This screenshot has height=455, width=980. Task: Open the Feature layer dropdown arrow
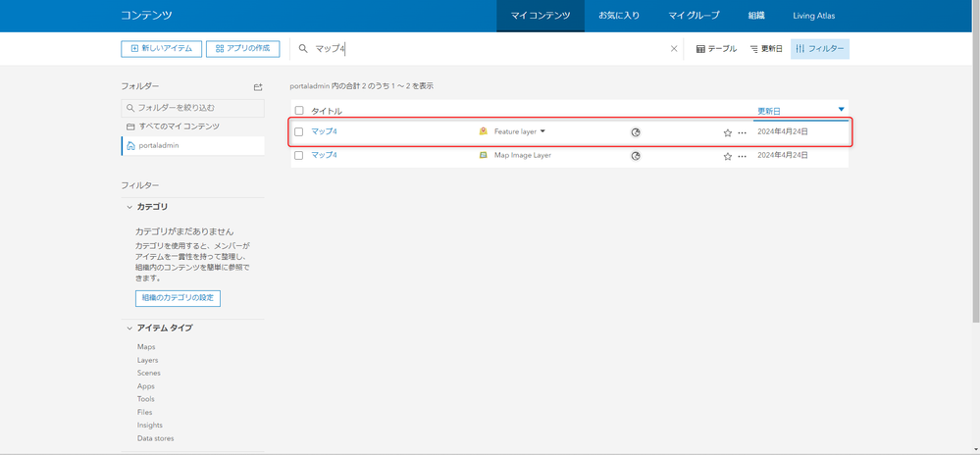click(542, 131)
